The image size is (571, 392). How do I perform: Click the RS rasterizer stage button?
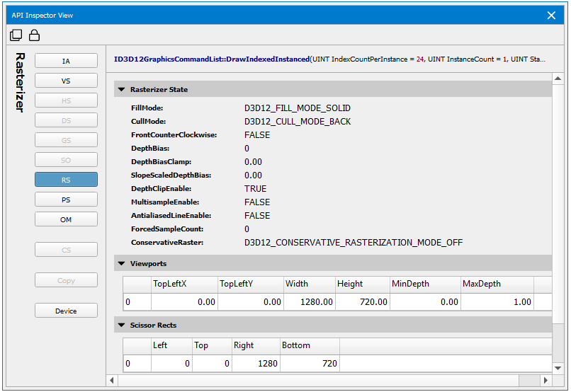(x=66, y=180)
